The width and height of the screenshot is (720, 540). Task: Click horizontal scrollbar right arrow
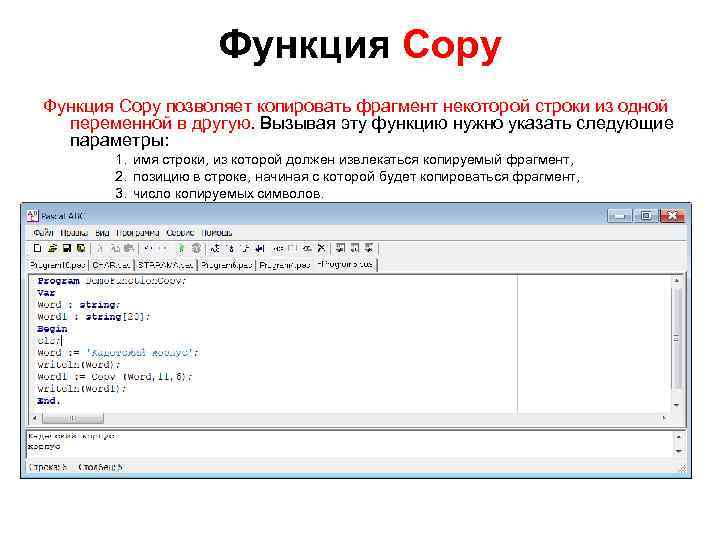coord(664,418)
